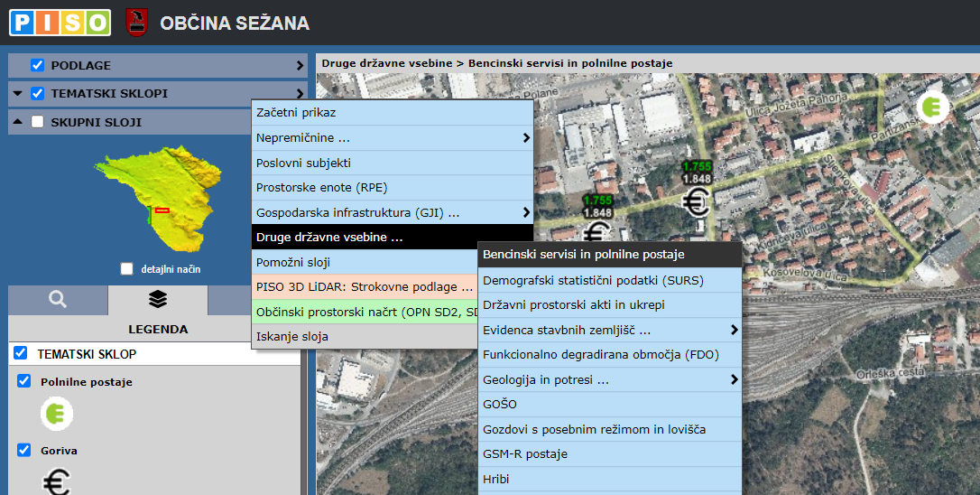Click the PISO logo
Screen dimensions: 980x495
point(60,22)
